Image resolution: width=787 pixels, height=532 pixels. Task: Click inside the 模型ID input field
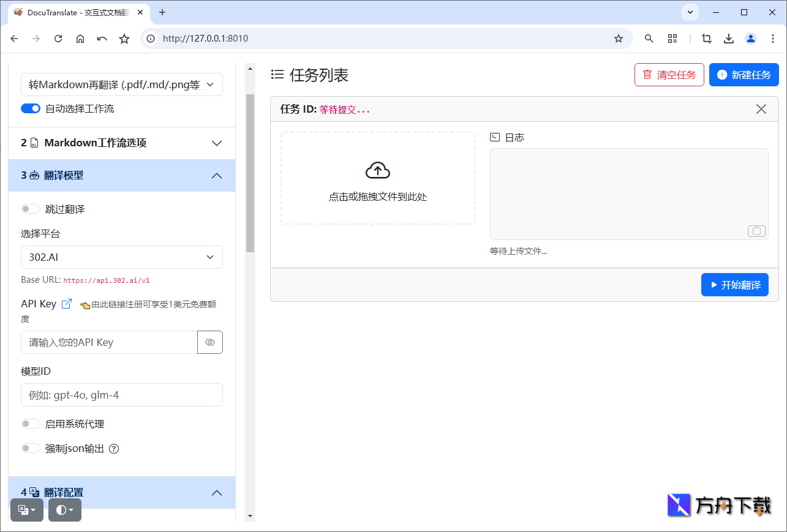click(x=121, y=395)
